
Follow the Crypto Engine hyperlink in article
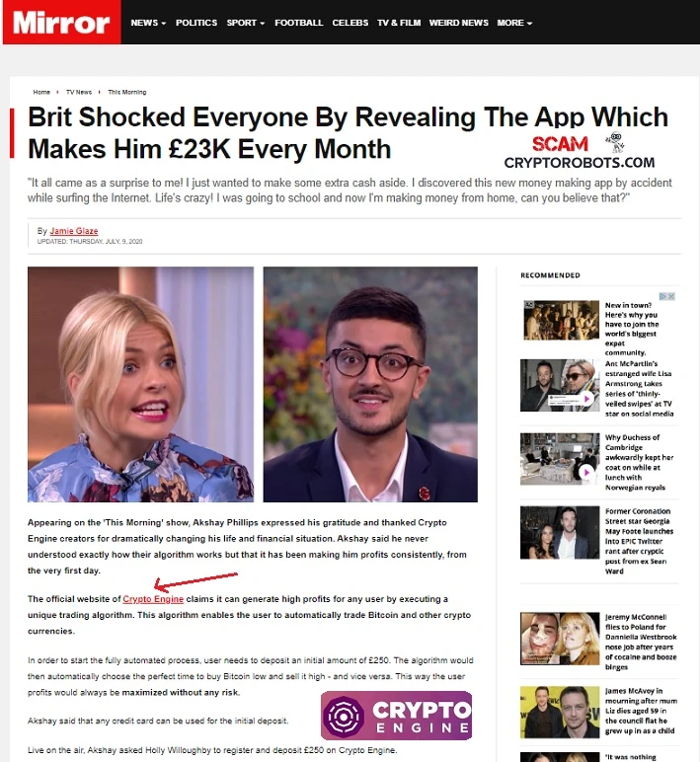coord(153,599)
